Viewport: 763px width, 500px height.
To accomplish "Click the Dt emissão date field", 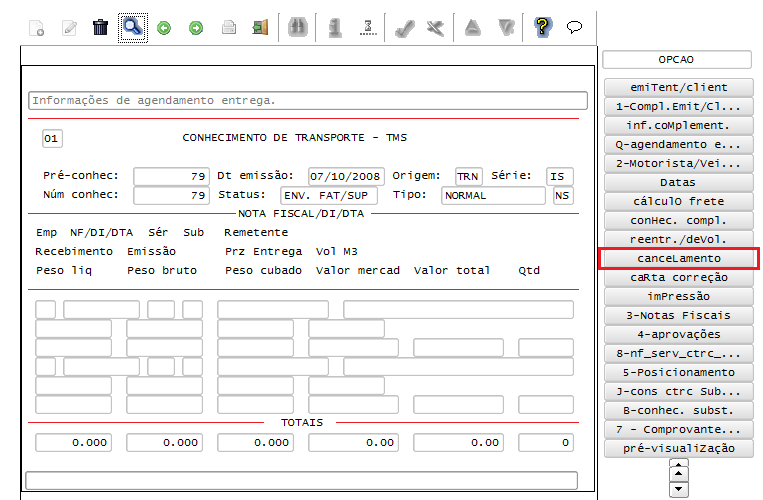I will pos(346,176).
